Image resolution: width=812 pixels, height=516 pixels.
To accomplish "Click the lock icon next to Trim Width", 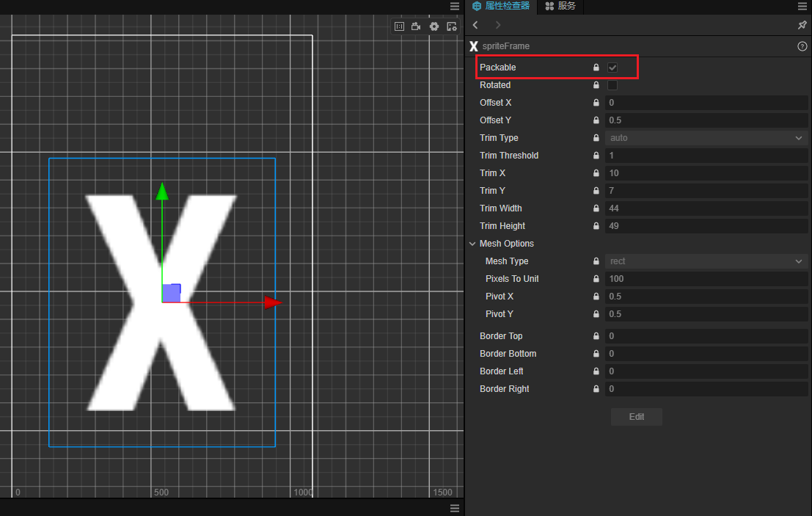I will (x=596, y=208).
